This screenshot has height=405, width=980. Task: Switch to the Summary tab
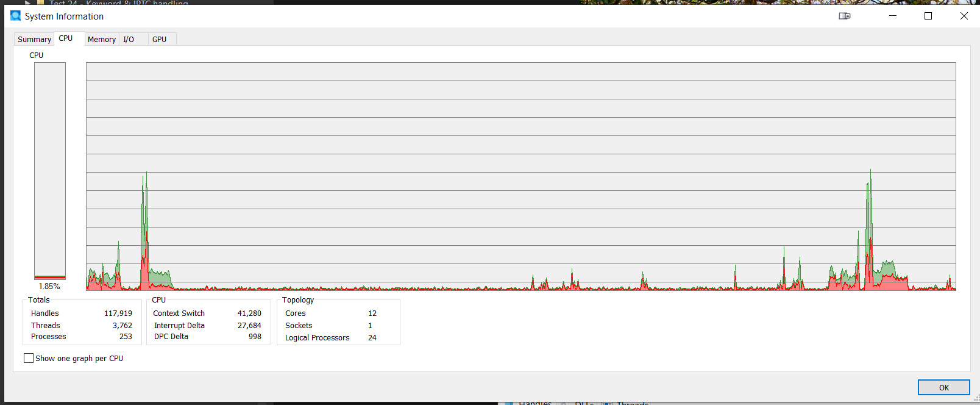[34, 39]
